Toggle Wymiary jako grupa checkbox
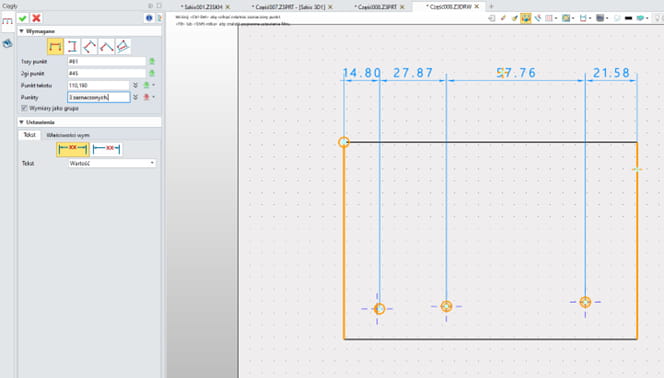This screenshot has width=664, height=378. click(24, 108)
